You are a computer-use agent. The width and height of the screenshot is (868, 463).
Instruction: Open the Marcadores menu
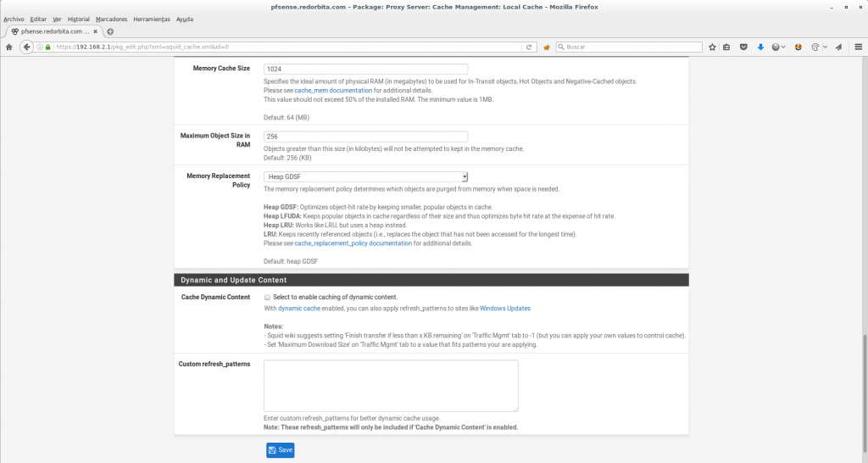tap(113, 19)
